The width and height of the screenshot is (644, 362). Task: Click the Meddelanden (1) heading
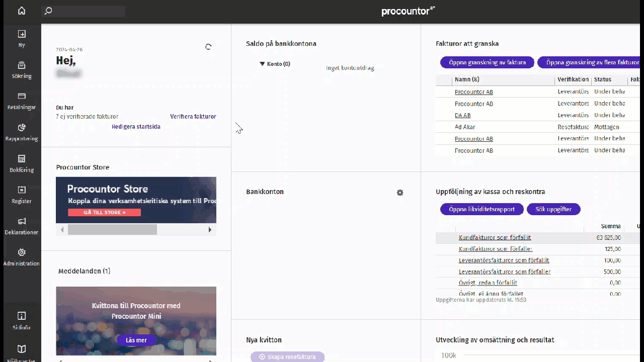84,271
